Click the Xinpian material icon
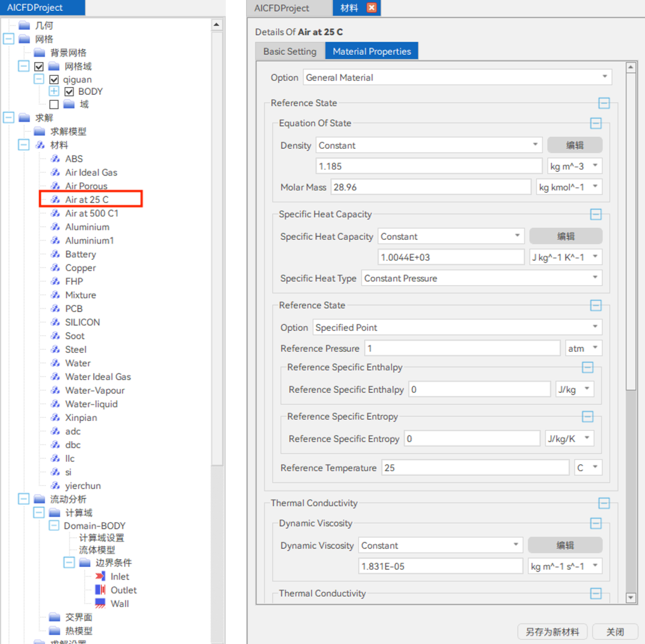 (x=55, y=418)
